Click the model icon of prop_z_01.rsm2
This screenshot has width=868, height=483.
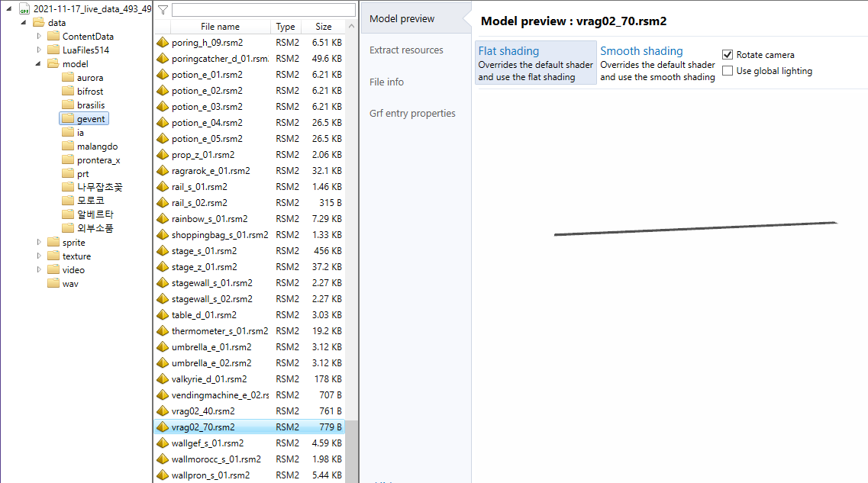point(162,155)
